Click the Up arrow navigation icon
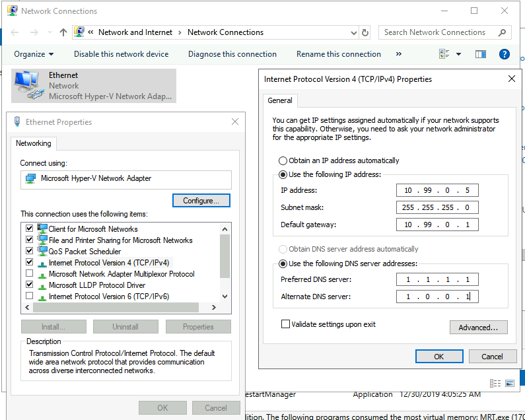This screenshot has width=525, height=420. pyautogui.click(x=63, y=32)
